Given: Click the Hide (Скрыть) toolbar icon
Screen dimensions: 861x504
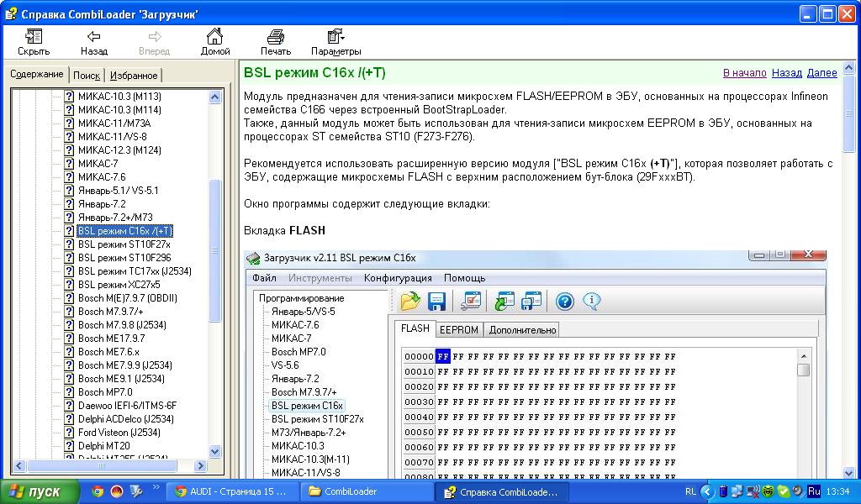Looking at the screenshot, I should point(34,42).
